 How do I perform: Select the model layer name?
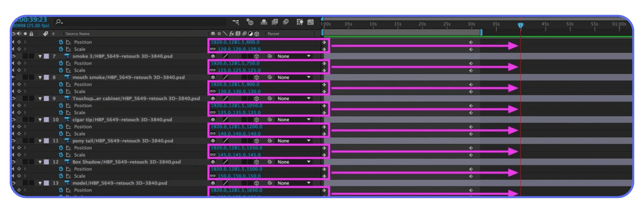pos(120,183)
